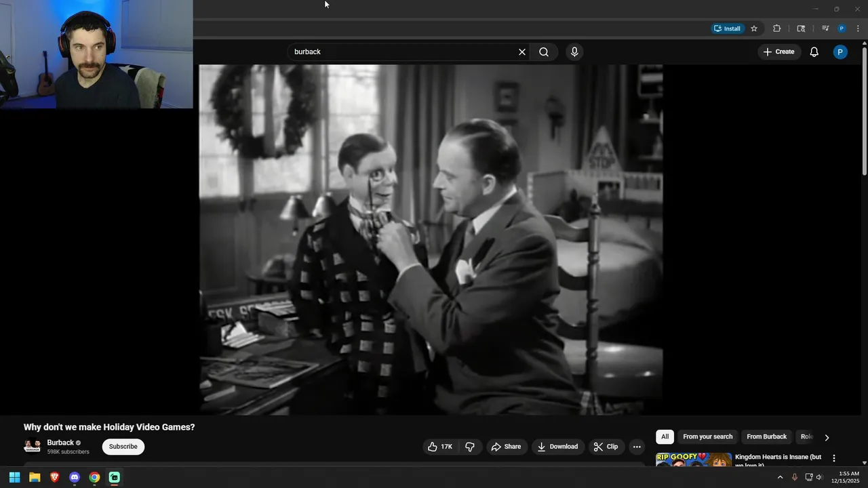Screen dimensions: 868x488
Task: Open the Burback channel name link
Action: click(x=60, y=443)
